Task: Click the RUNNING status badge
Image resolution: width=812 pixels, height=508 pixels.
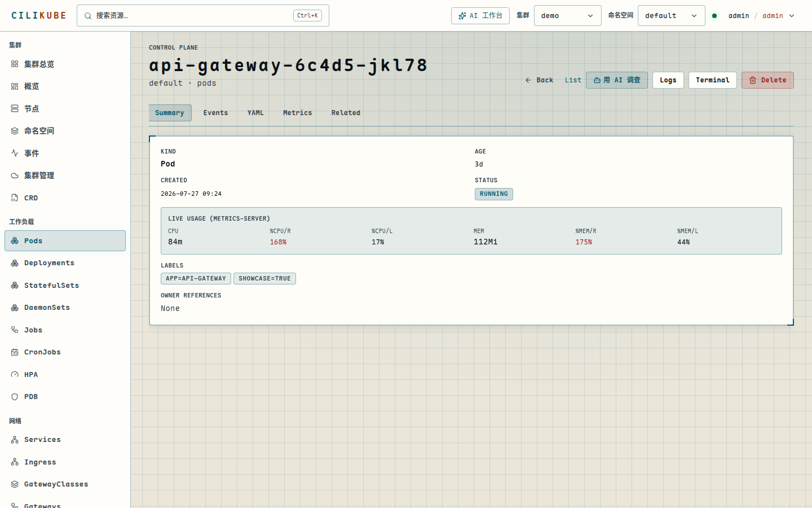Action: tap(494, 194)
